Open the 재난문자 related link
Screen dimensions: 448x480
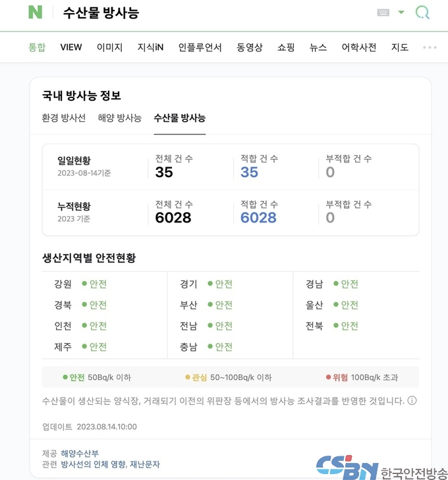[145, 464]
